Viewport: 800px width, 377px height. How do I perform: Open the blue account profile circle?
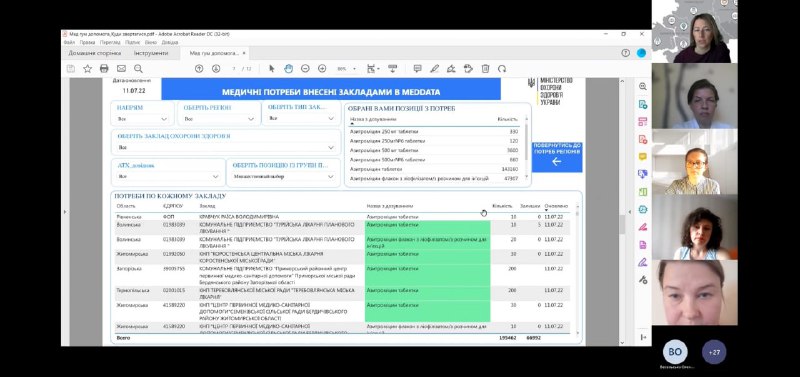(x=641, y=53)
